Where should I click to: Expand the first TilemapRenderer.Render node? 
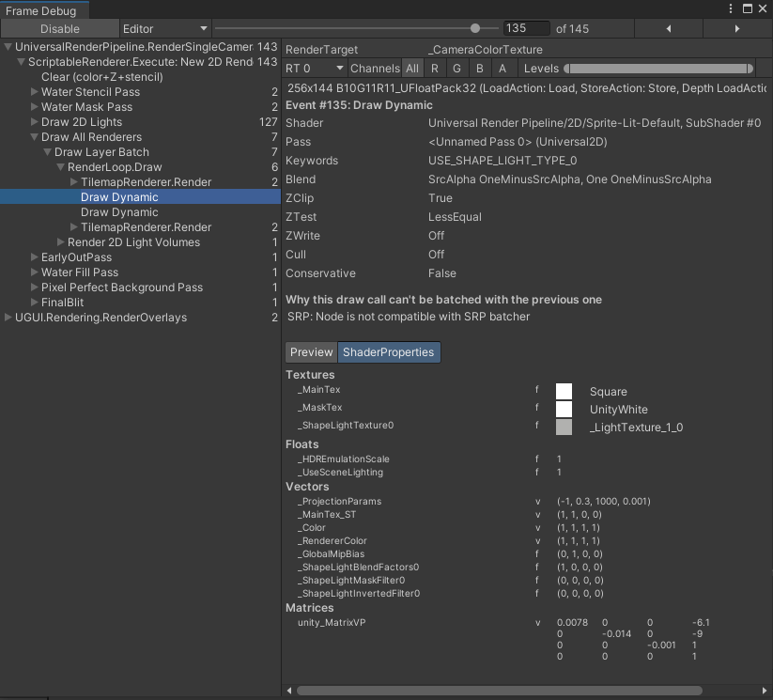(74, 182)
